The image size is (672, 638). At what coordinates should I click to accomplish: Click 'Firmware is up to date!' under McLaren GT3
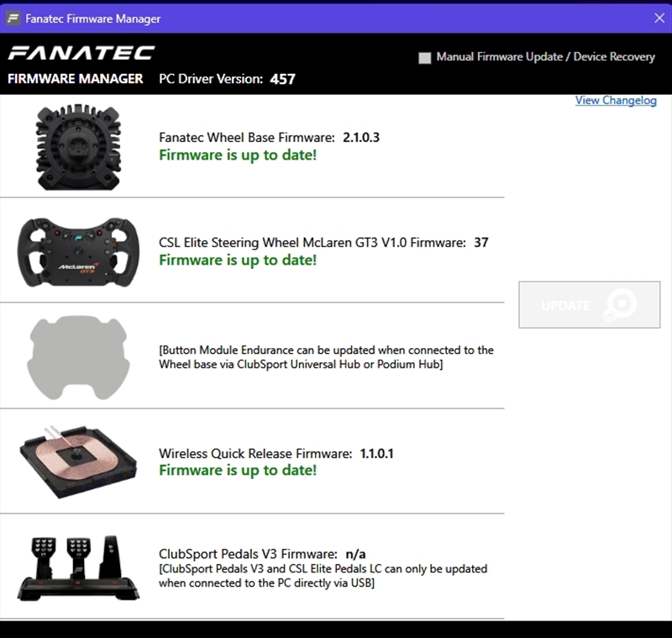point(238,261)
